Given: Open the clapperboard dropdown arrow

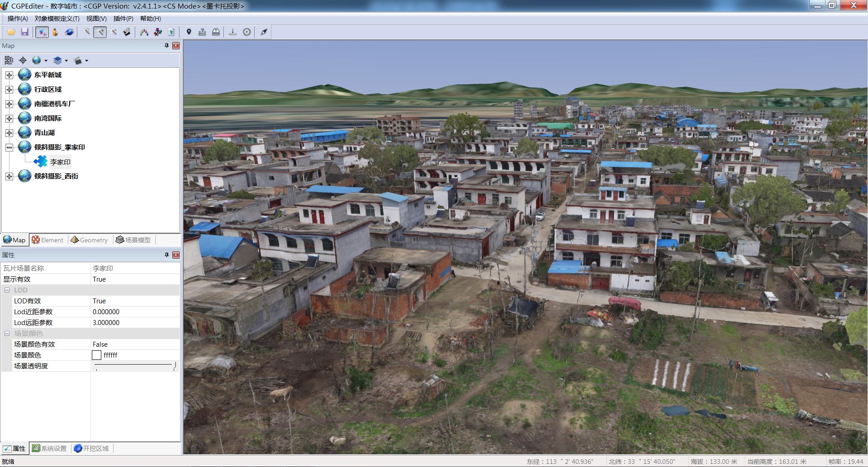Looking at the screenshot, I should click(87, 61).
